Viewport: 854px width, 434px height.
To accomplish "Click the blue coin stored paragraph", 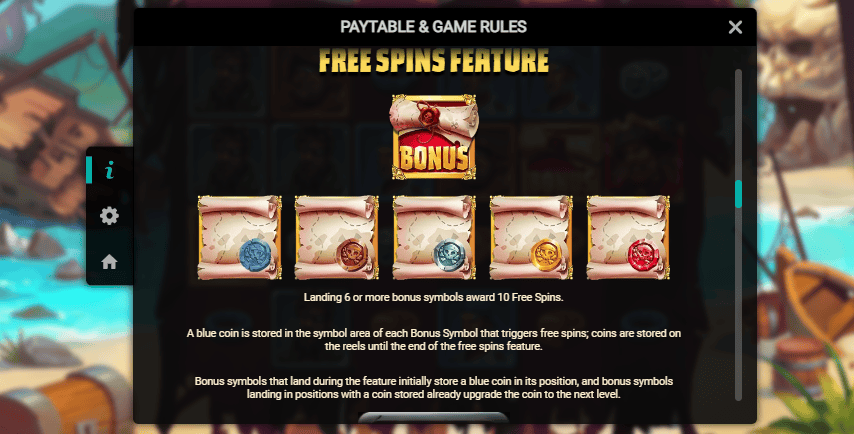I will [x=434, y=339].
